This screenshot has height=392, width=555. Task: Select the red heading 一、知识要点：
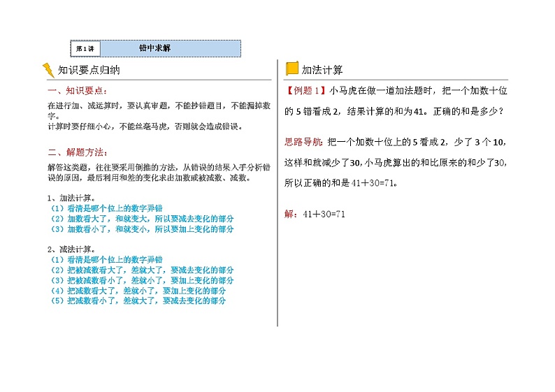[78, 91]
